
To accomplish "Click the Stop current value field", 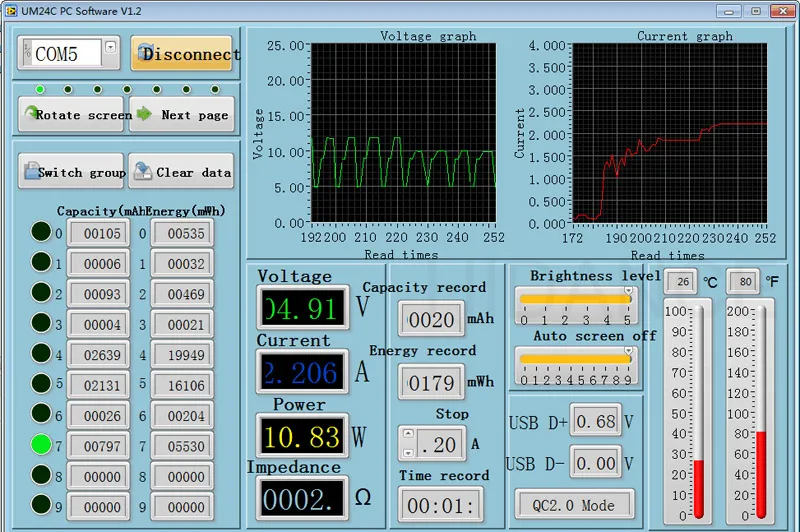I will pos(439,444).
